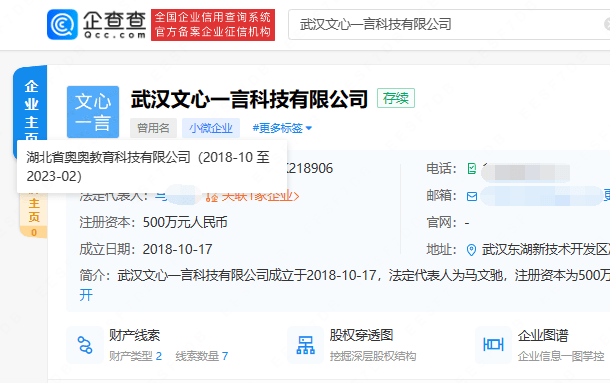
Task: Expand the #更多标签 dropdown
Action: pos(282,128)
